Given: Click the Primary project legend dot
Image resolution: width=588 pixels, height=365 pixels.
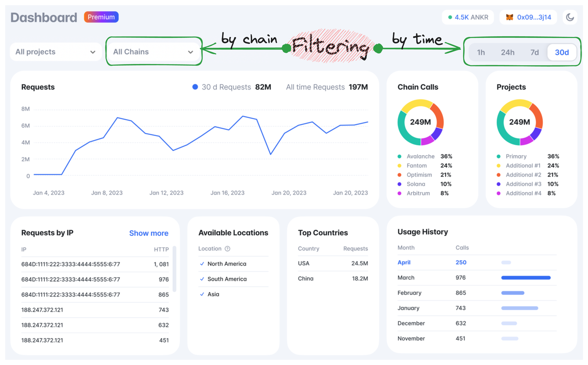Looking at the screenshot, I should pyautogui.click(x=498, y=156).
